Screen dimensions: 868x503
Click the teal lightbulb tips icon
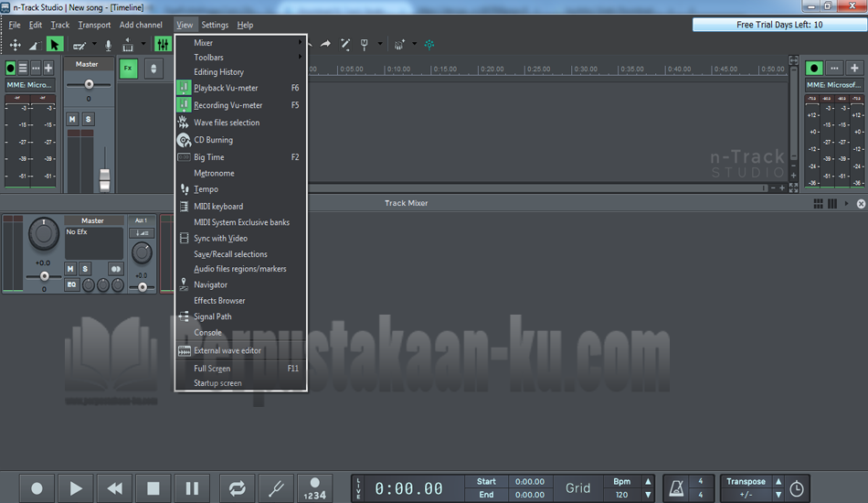tap(429, 44)
